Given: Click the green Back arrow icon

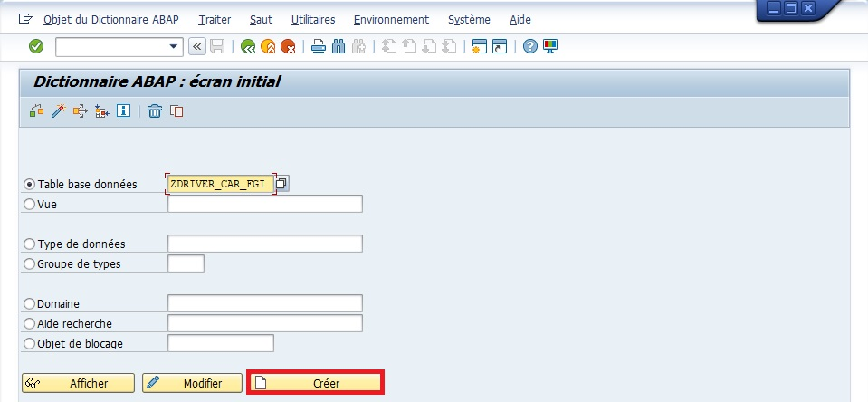Looking at the screenshot, I should 247,46.
